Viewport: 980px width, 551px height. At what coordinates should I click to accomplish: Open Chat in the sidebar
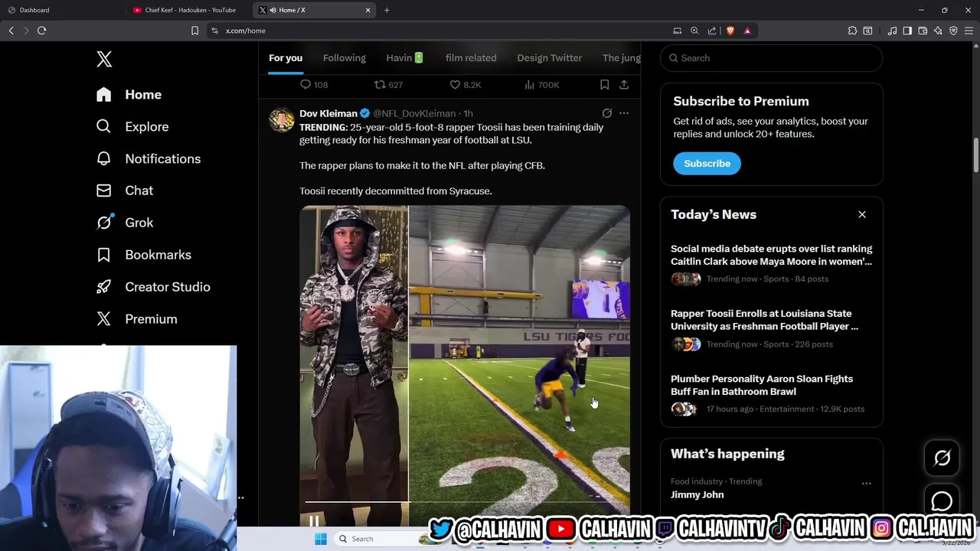124,191
